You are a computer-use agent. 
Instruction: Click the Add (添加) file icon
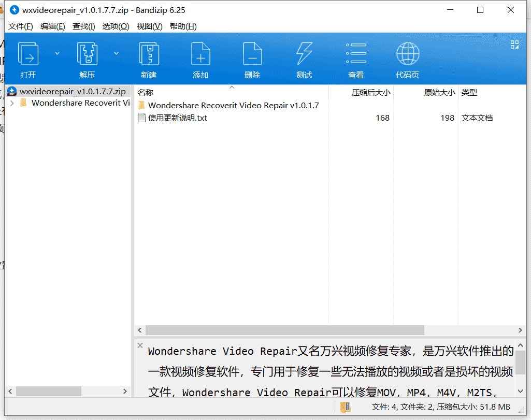[x=200, y=53]
